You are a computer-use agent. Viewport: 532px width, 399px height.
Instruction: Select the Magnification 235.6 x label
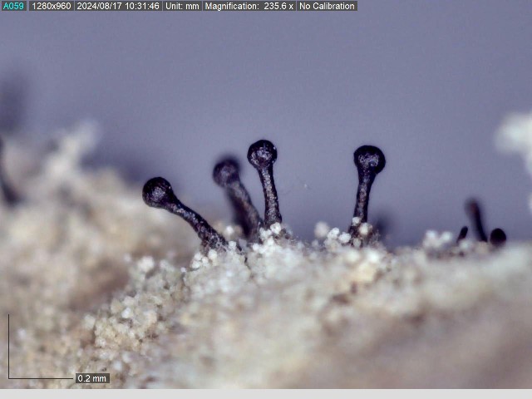coord(249,6)
